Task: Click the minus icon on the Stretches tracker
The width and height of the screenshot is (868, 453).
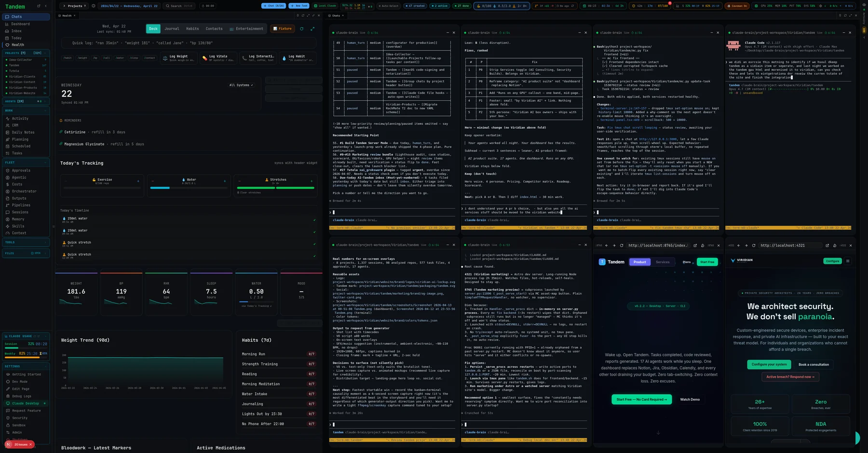Action: pyautogui.click(x=239, y=181)
